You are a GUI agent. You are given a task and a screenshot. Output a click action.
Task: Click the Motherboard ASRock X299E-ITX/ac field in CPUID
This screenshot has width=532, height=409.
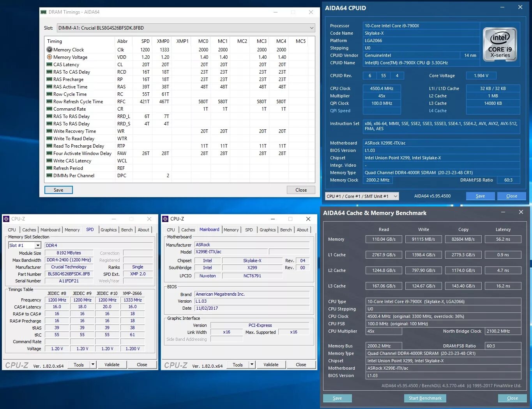pyautogui.click(x=441, y=143)
